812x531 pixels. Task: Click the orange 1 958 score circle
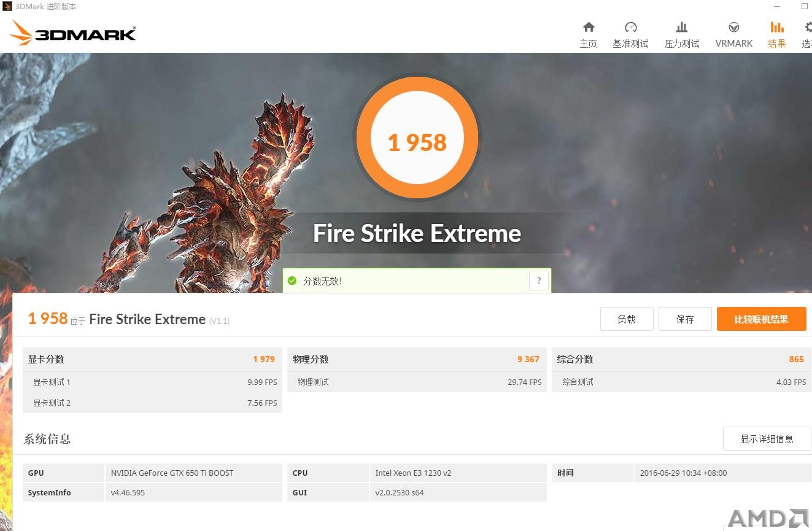[417, 138]
